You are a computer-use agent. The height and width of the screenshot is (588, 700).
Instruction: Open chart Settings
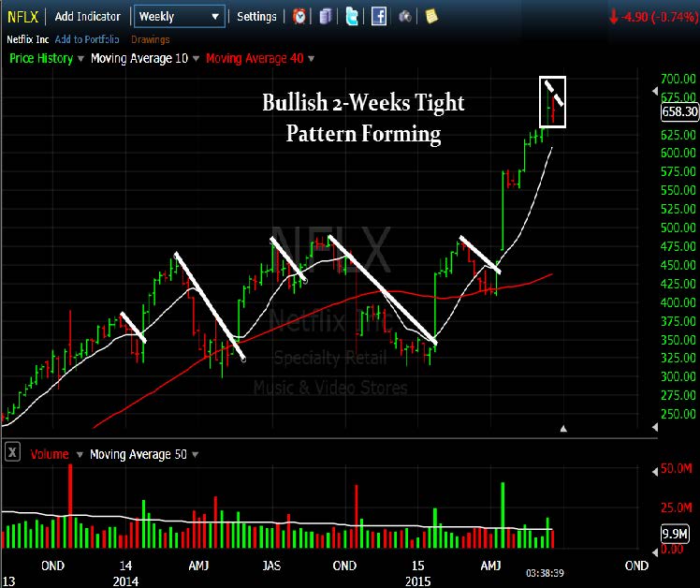pyautogui.click(x=256, y=17)
